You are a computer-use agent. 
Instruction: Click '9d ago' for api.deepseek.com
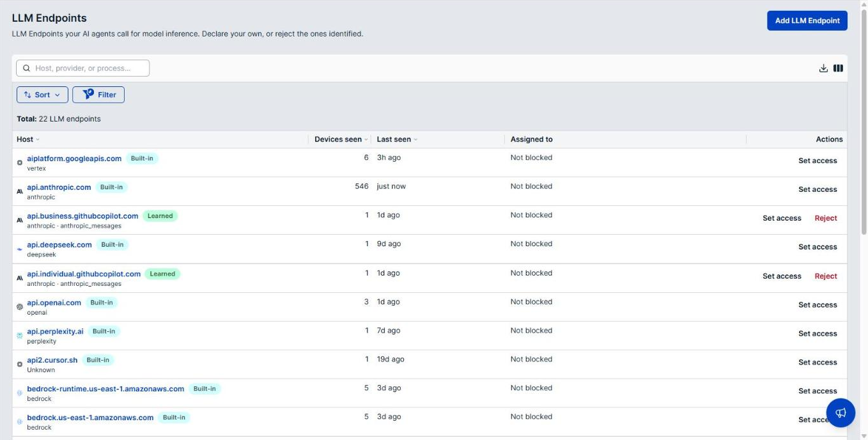[389, 244]
